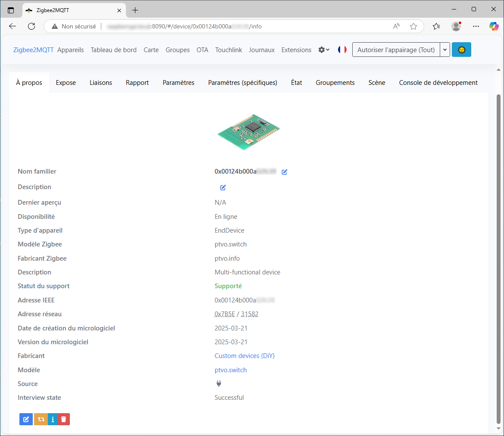Click the Supporté status text
504x436 pixels.
[x=228, y=286]
